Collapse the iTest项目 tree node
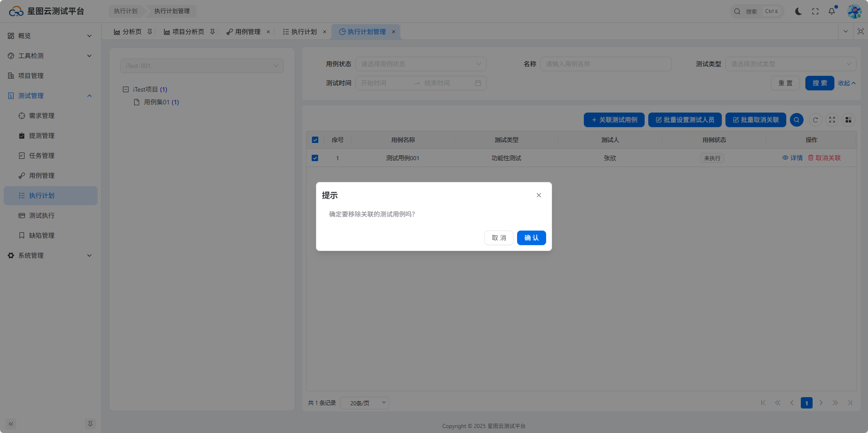 tap(126, 89)
